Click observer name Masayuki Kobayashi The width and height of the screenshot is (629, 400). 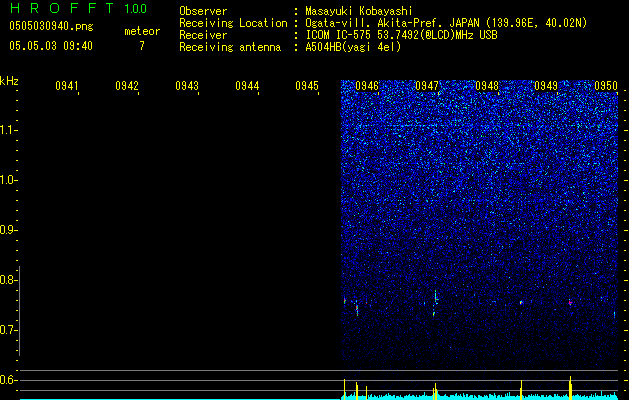click(359, 11)
